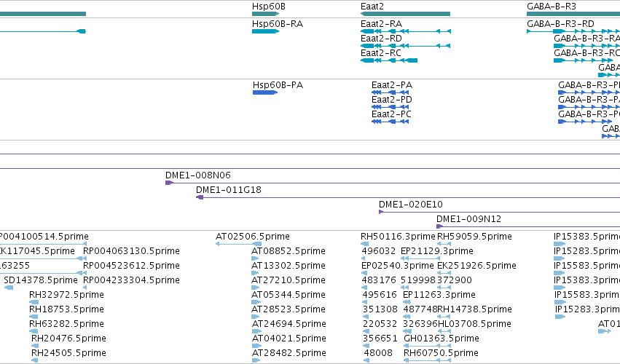
Task: Click the Eaat2 gene feature bar
Action: 405,14
